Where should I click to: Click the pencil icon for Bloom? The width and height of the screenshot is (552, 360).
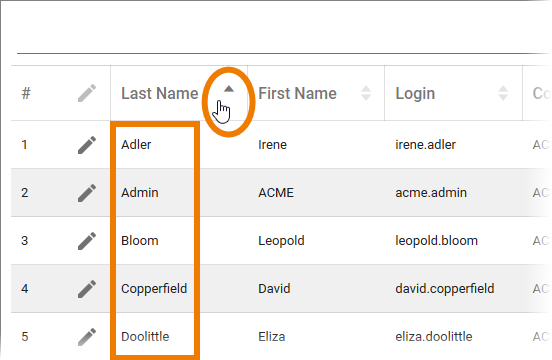(87, 241)
